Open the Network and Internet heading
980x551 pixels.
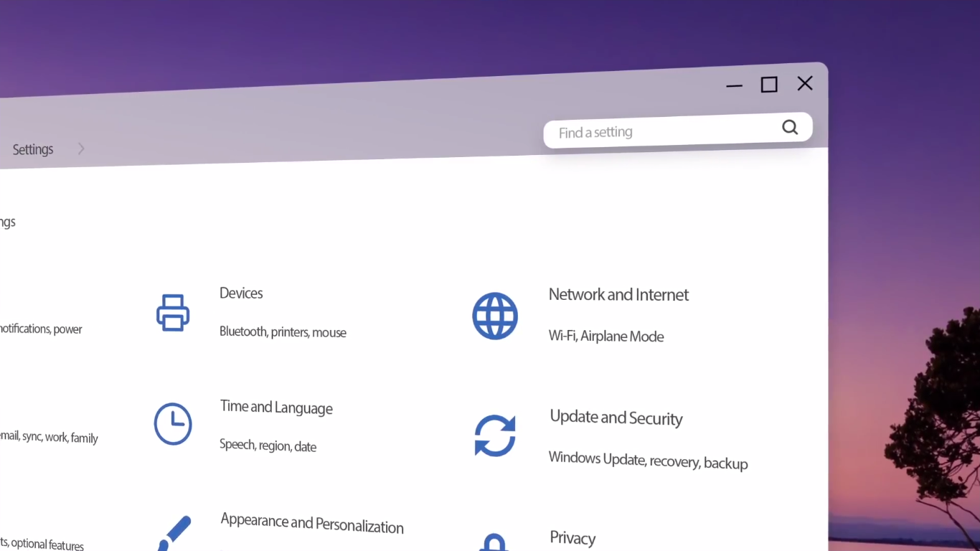pyautogui.click(x=618, y=295)
